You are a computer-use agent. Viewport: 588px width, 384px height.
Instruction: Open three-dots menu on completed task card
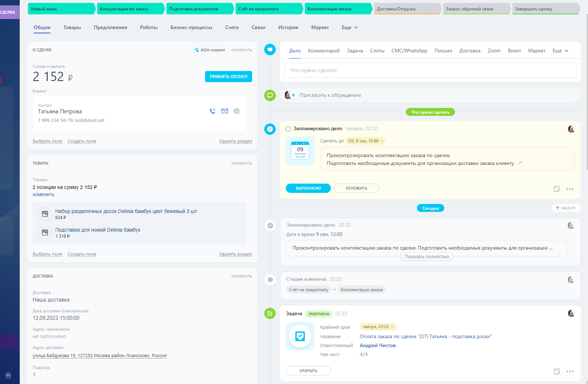[570, 371]
